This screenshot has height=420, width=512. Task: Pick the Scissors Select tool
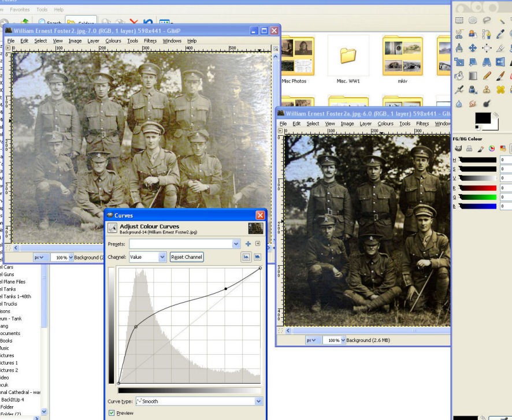point(460,34)
